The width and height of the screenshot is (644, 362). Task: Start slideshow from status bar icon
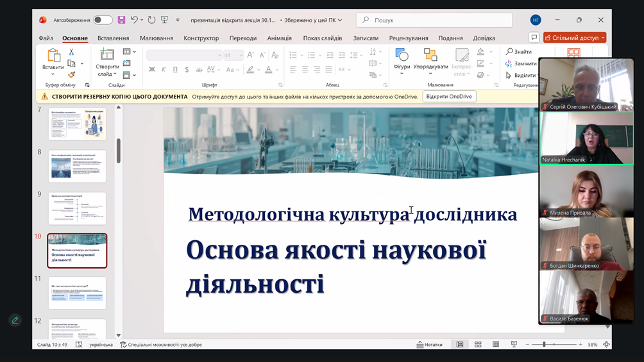[514, 345]
